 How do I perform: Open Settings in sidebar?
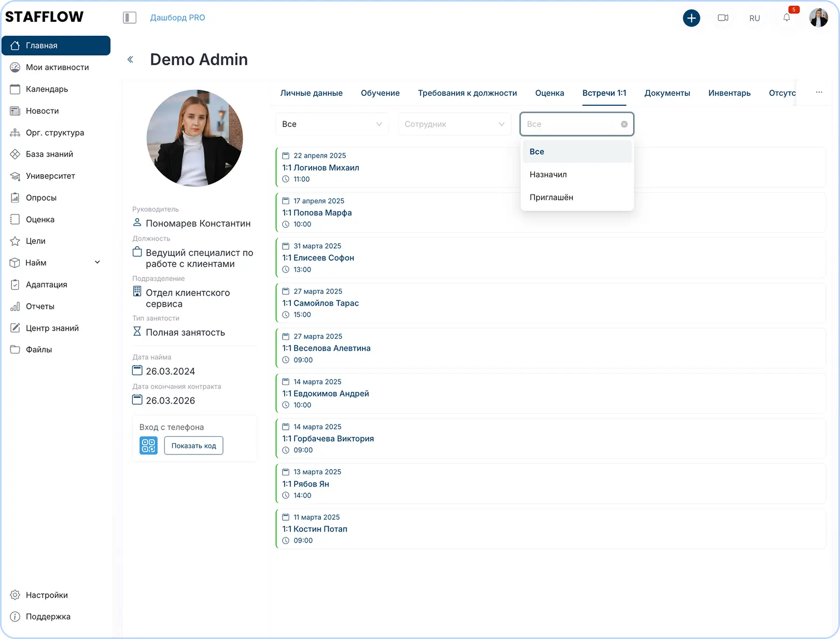[x=47, y=595]
